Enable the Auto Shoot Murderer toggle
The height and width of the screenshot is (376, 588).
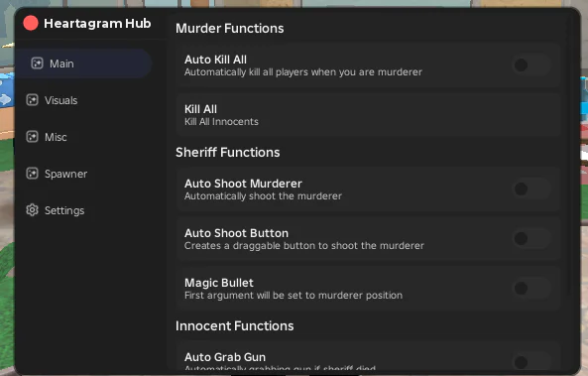(x=531, y=189)
